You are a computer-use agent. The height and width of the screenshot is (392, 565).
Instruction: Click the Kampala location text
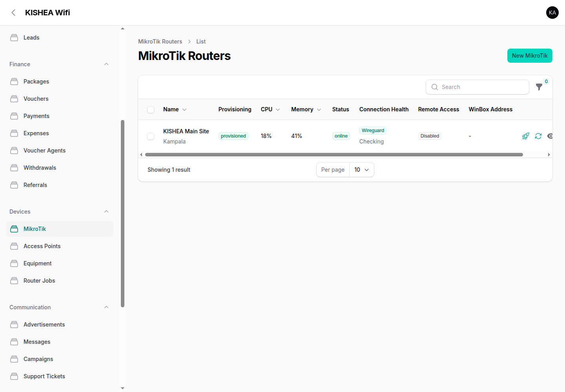[x=174, y=142]
